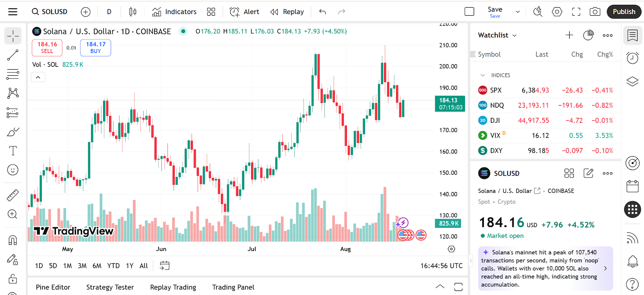Collapse the indicator legend chevron
Viewport: 644px width, 295px height.
coord(38,77)
